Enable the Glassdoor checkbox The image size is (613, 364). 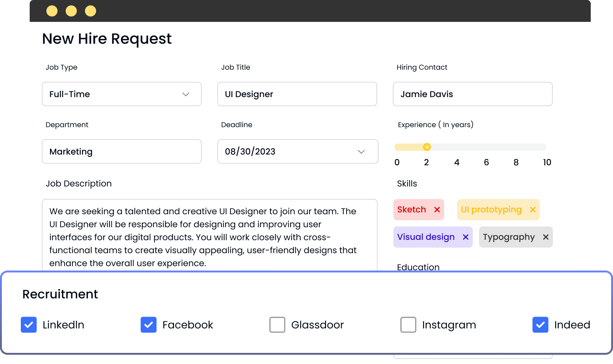coord(277,325)
